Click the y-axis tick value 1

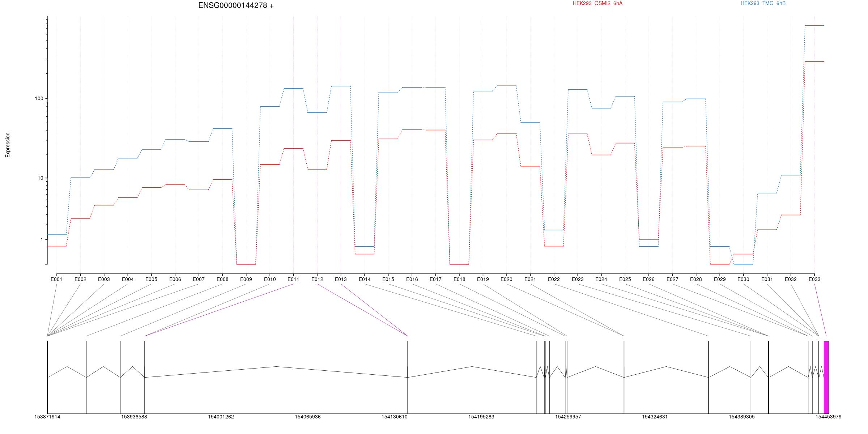coord(42,239)
